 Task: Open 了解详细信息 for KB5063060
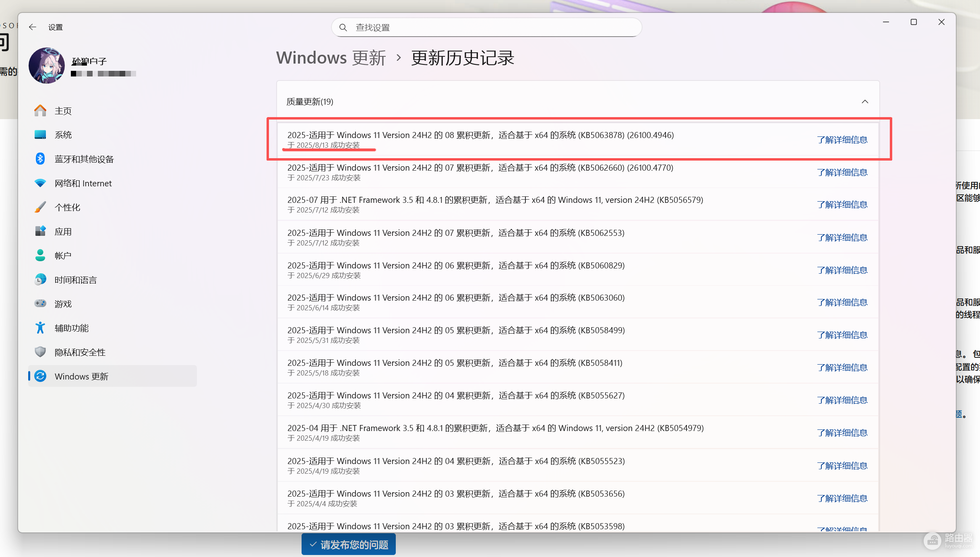[x=842, y=302]
